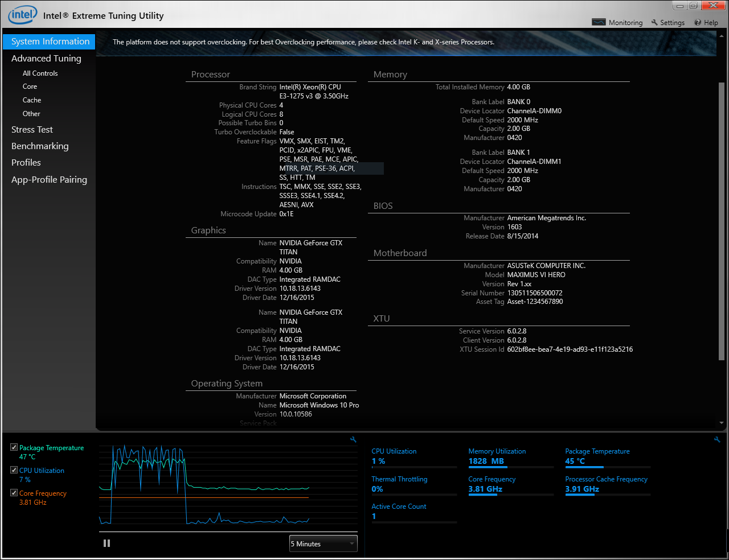Click the Memory Utilization monitor tile
Viewport: 729px width, 560px height.
coord(511,458)
